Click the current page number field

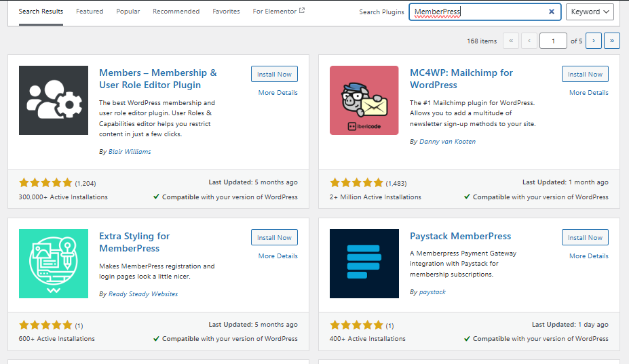(x=553, y=41)
